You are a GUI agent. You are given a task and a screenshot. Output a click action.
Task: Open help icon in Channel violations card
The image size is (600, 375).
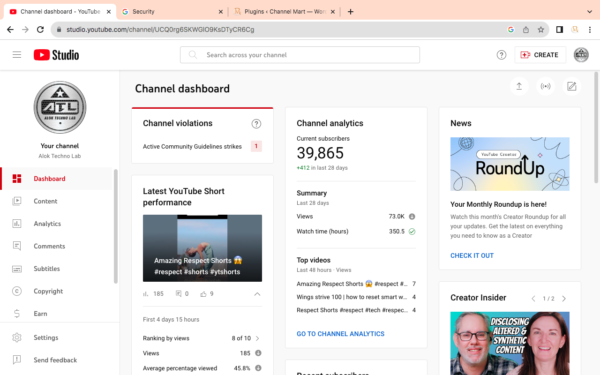point(256,124)
